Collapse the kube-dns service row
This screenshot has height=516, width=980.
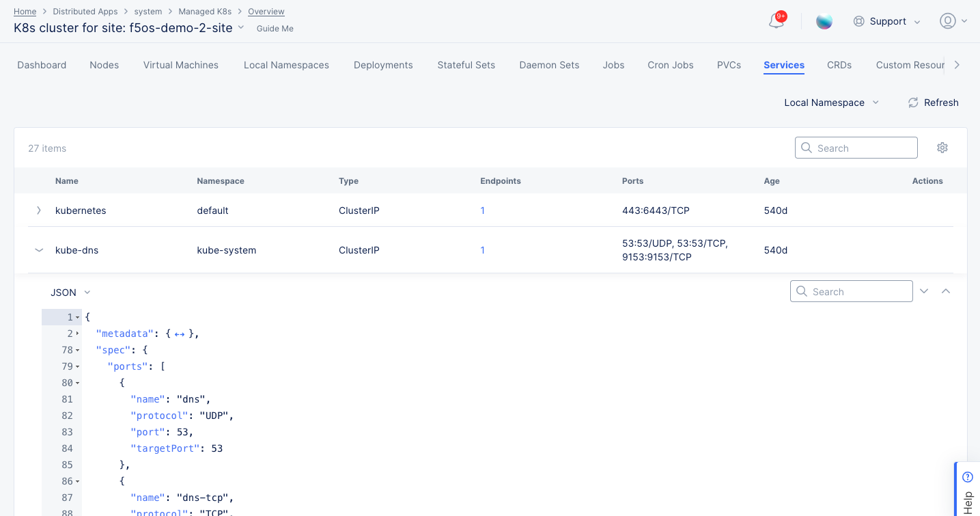click(x=39, y=249)
